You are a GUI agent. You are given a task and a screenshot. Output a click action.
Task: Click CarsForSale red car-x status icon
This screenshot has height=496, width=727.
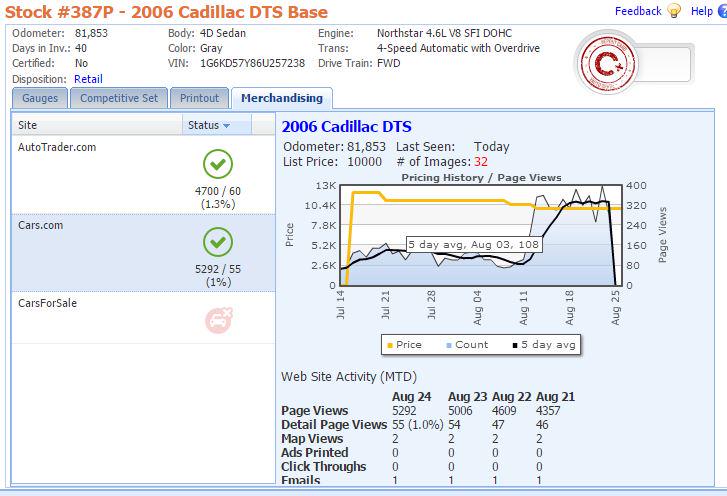point(219,320)
